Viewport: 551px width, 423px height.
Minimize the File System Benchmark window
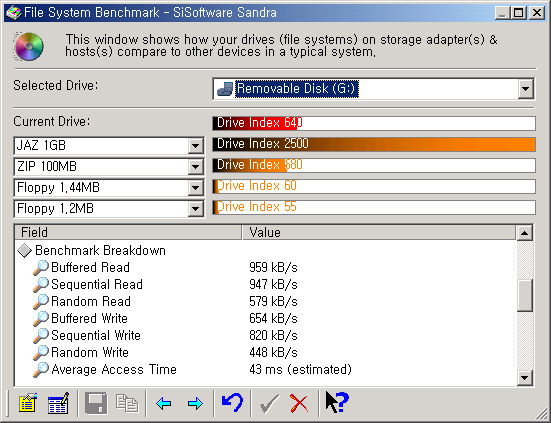(x=503, y=13)
